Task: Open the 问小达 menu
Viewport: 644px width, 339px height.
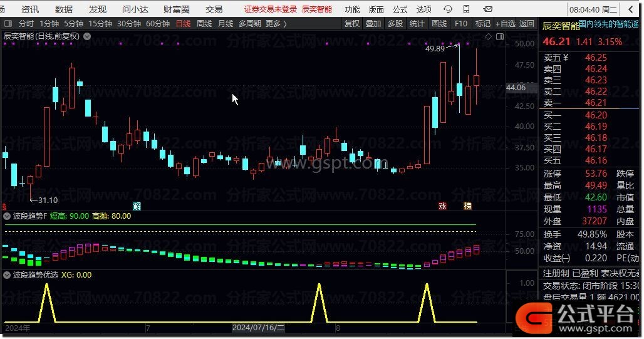Action: pos(135,9)
